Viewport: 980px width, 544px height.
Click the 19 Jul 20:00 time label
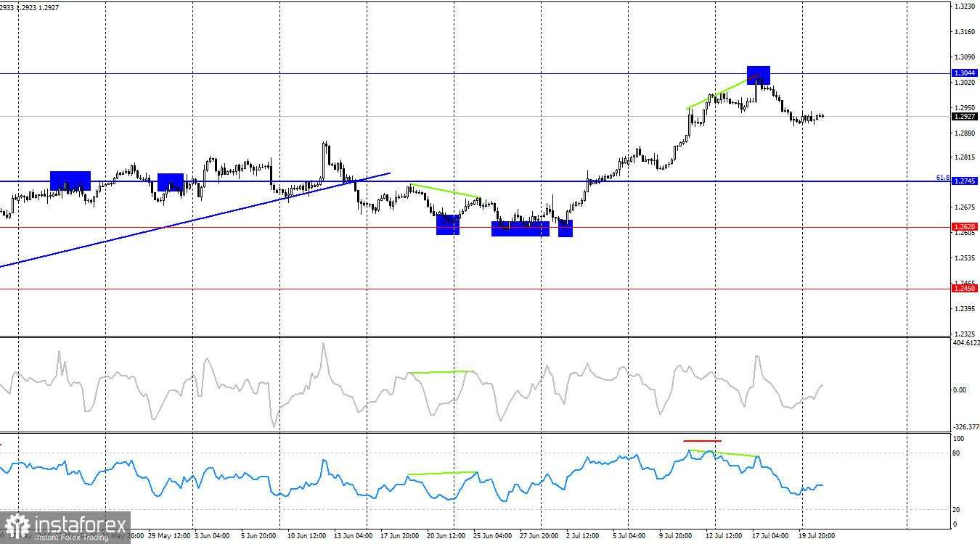tap(817, 536)
